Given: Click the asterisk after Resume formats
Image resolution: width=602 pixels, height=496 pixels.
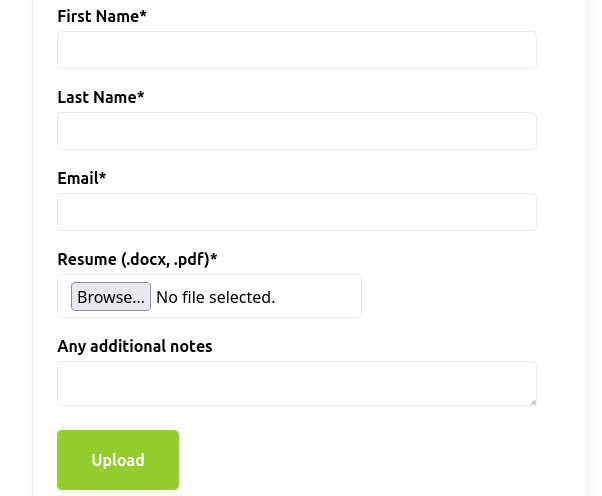Looking at the screenshot, I should click(x=214, y=258).
